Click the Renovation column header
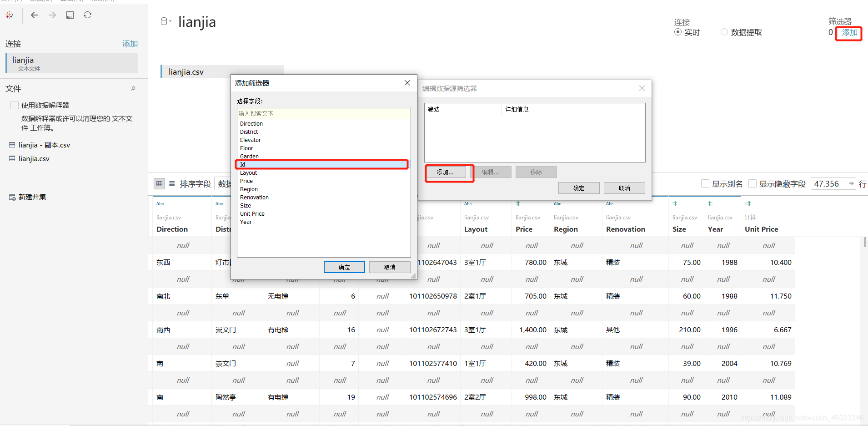 625,229
